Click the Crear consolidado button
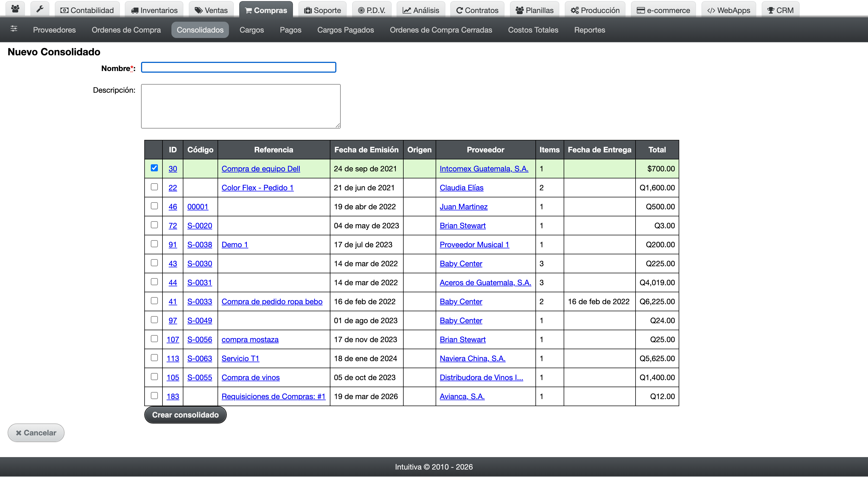The width and height of the screenshot is (868, 488). click(x=185, y=415)
